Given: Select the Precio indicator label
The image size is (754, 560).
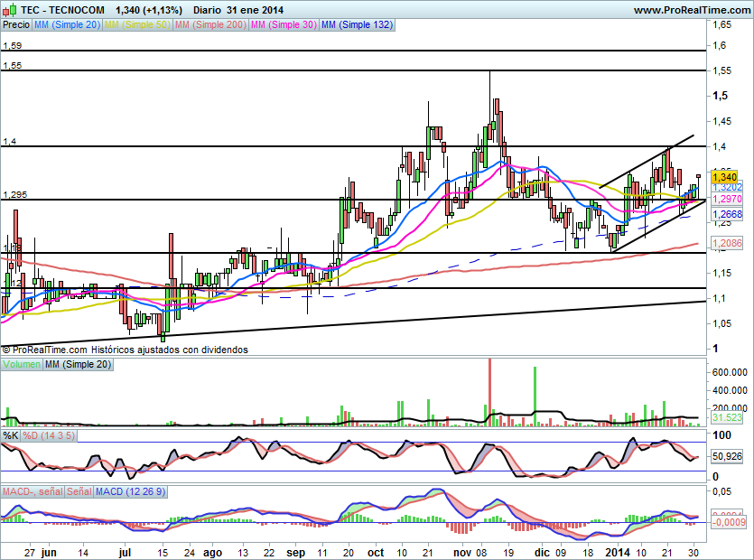Looking at the screenshot, I should tap(16, 24).
